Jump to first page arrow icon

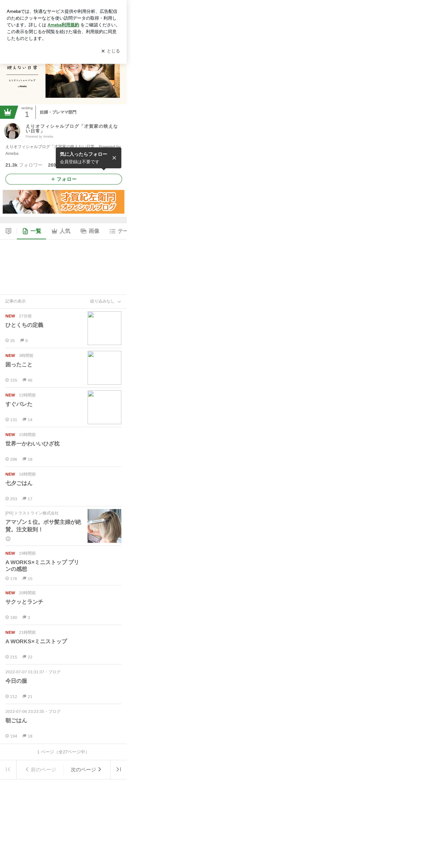pyautogui.click(x=8, y=769)
